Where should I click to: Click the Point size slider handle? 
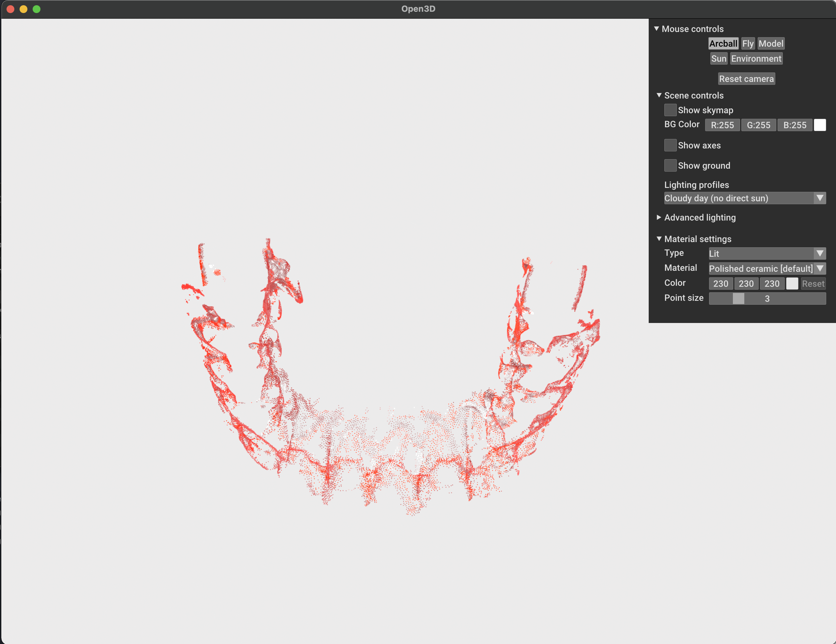pyautogui.click(x=738, y=299)
